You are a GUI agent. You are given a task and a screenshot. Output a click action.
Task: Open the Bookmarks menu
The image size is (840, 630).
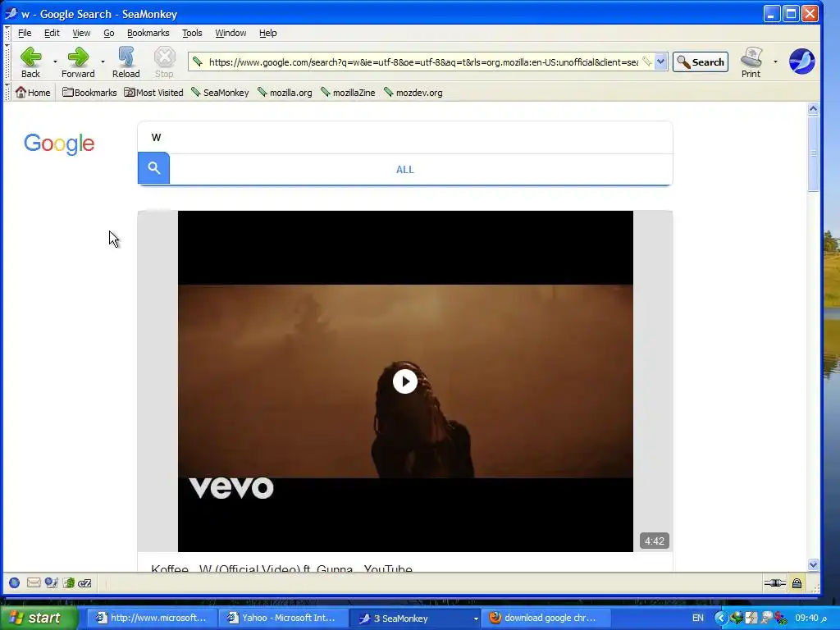coord(148,33)
